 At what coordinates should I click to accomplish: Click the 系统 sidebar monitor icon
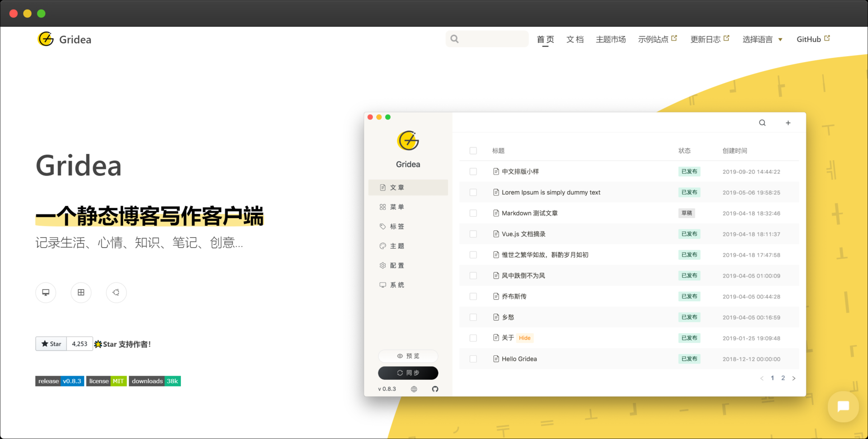pyautogui.click(x=382, y=285)
